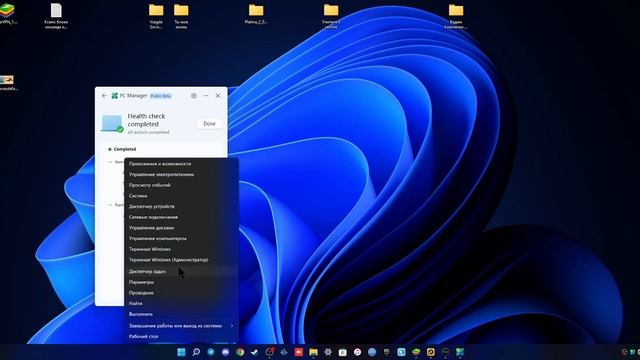Open Discord from the taskbar

pos(225,352)
